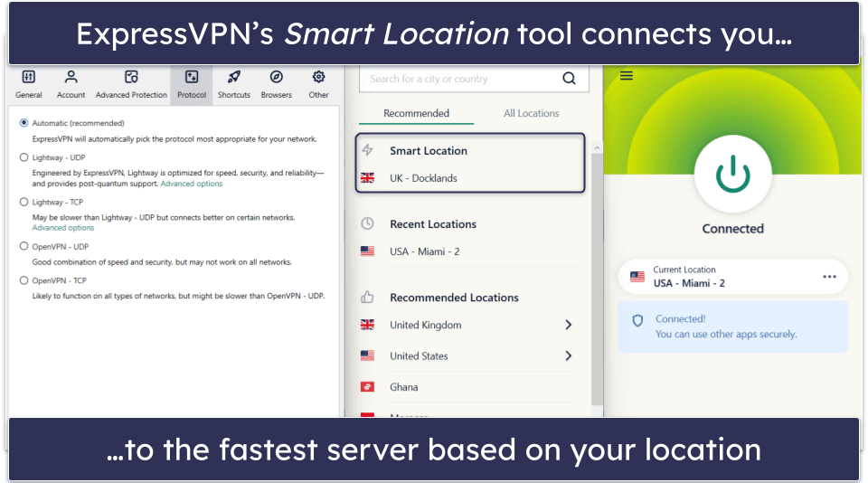Viewport: 868px width, 483px height.
Task: Switch to the All Locations tab
Action: 532,113
